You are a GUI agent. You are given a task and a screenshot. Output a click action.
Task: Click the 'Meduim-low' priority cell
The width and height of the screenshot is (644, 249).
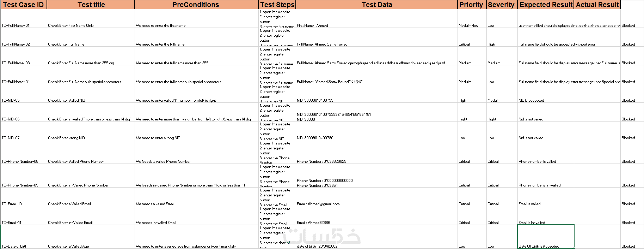[x=472, y=18]
